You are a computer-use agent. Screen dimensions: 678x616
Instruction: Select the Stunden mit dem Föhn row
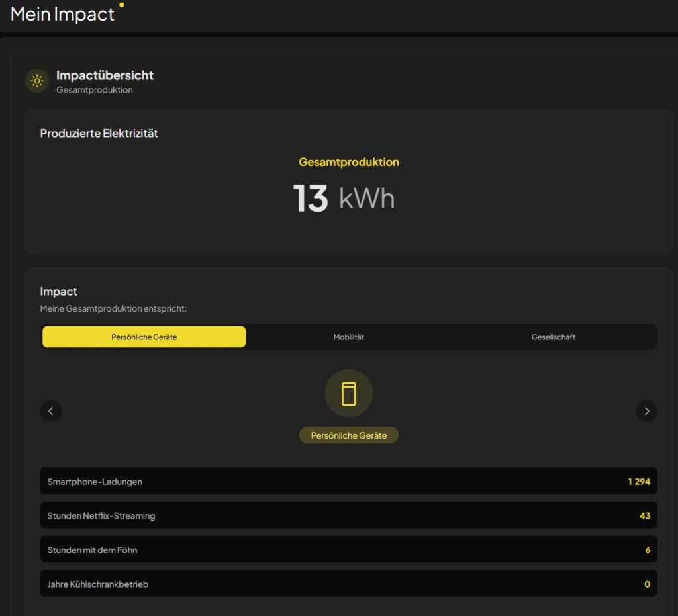tap(348, 549)
